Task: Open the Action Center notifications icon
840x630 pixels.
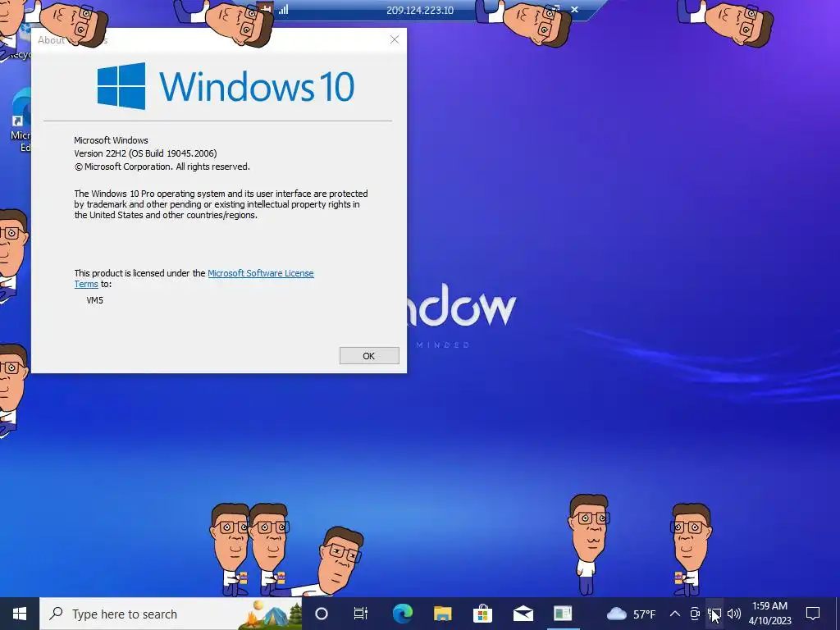Action: (x=813, y=614)
